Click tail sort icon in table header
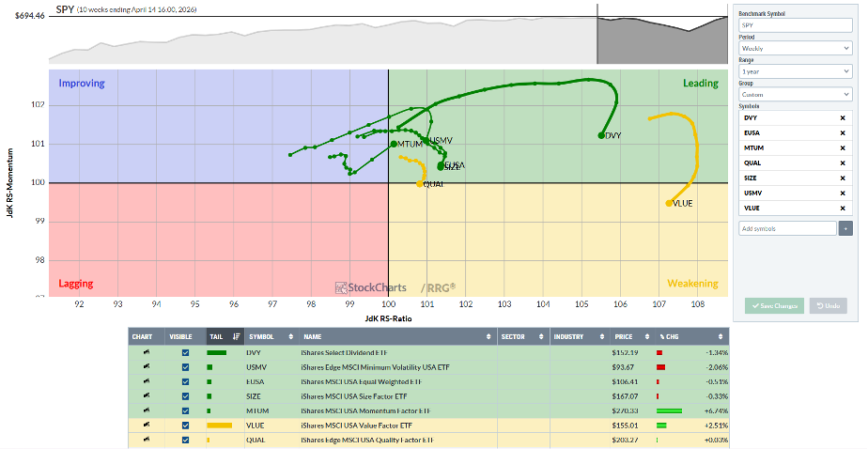Screen dimensions: 868x449 (x=237, y=336)
